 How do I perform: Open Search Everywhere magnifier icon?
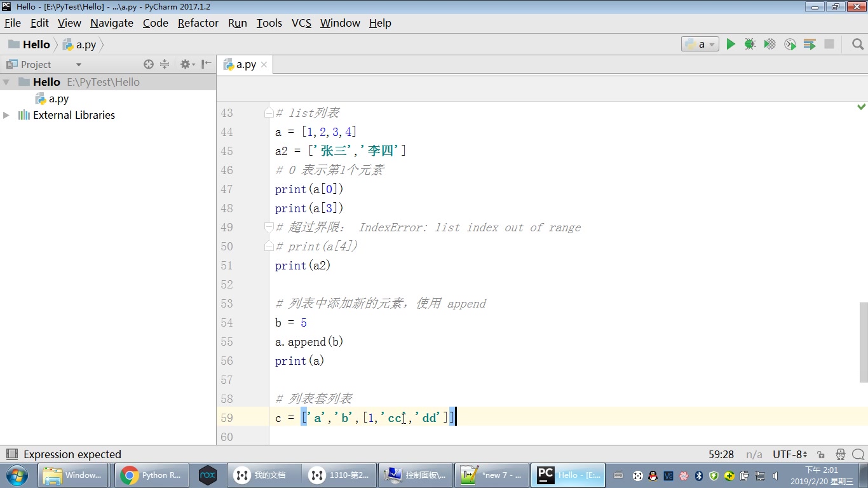857,44
